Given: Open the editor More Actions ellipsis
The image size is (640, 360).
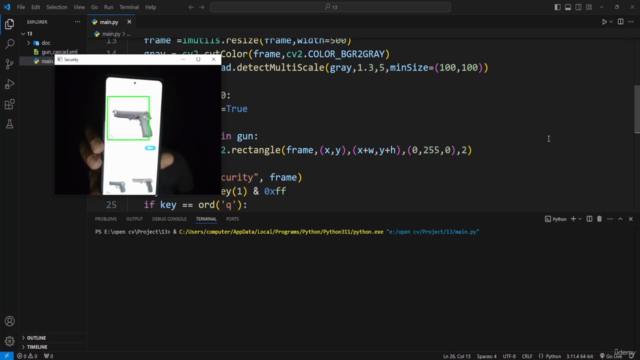Looking at the screenshot, I should [x=631, y=22].
